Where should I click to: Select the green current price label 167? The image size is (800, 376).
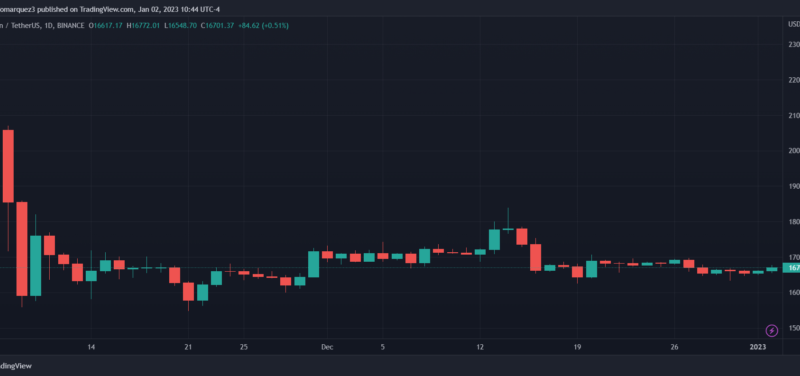[x=791, y=268]
